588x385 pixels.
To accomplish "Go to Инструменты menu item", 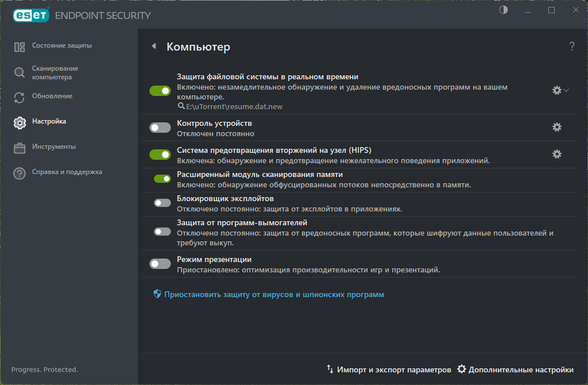I will click(x=54, y=147).
